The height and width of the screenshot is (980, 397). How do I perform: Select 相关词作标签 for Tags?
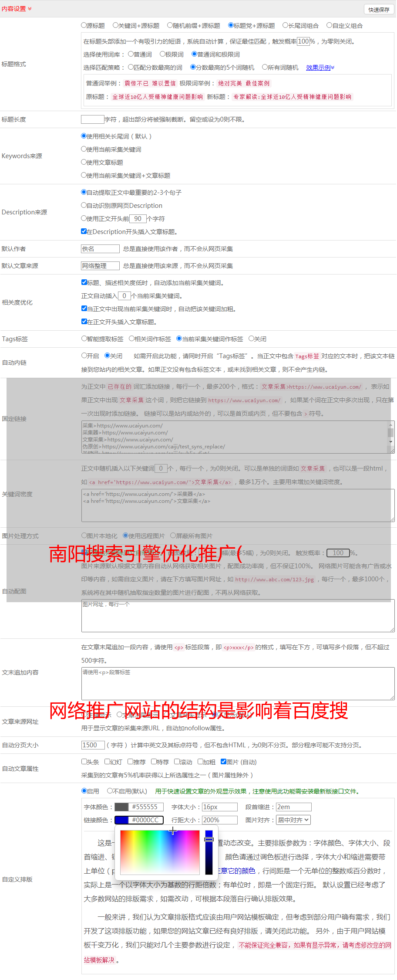pyautogui.click(x=131, y=339)
